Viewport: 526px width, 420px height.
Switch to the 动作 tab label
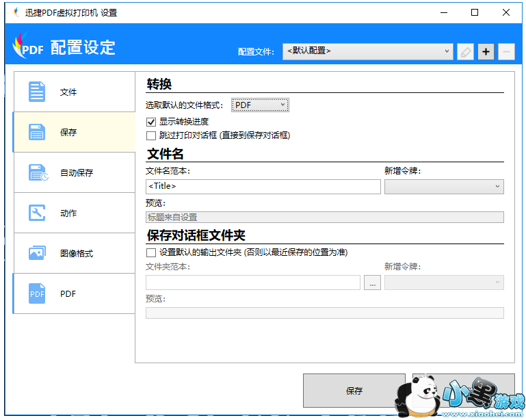pyautogui.click(x=68, y=213)
